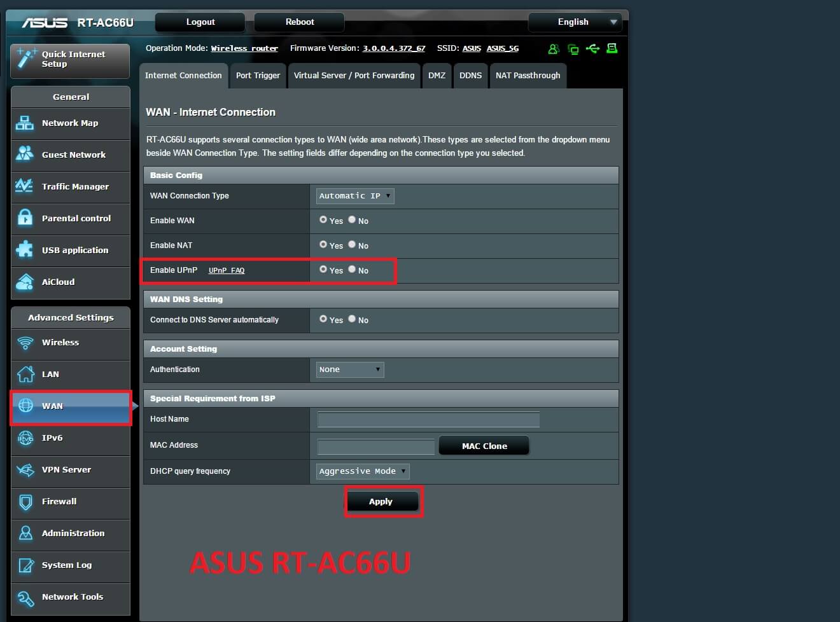Click the Logout button
Image resolution: width=840 pixels, height=622 pixels.
200,22
